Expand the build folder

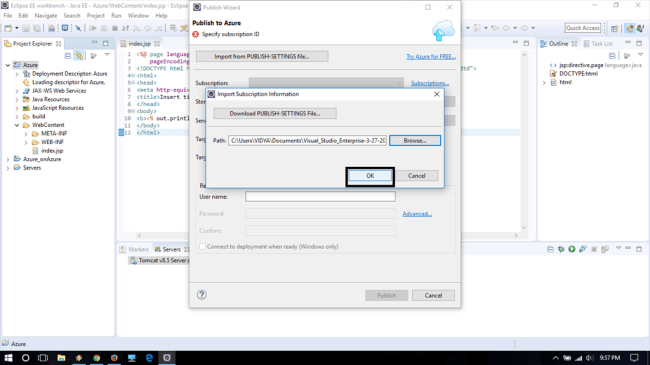[17, 117]
